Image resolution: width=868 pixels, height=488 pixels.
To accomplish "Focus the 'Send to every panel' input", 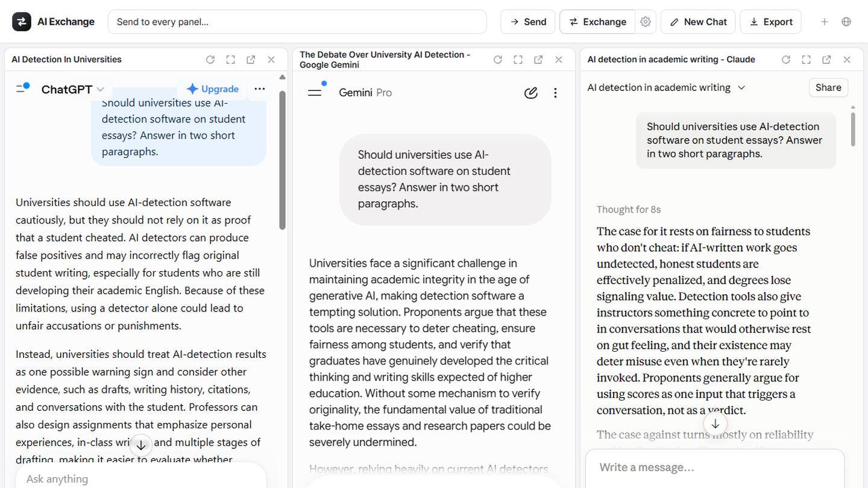I will click(x=297, y=22).
